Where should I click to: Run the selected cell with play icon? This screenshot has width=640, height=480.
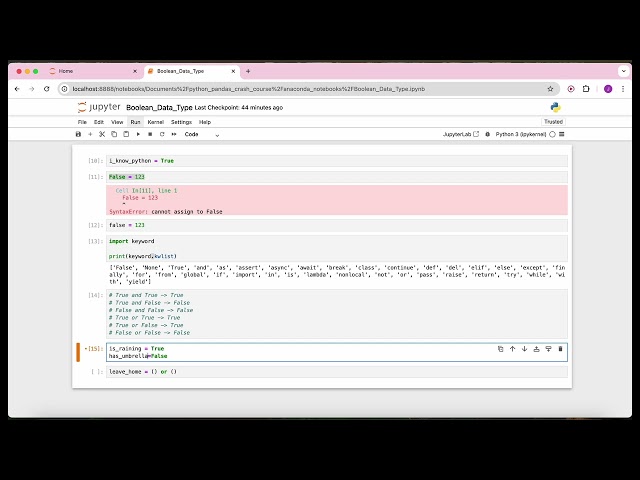(x=138, y=134)
